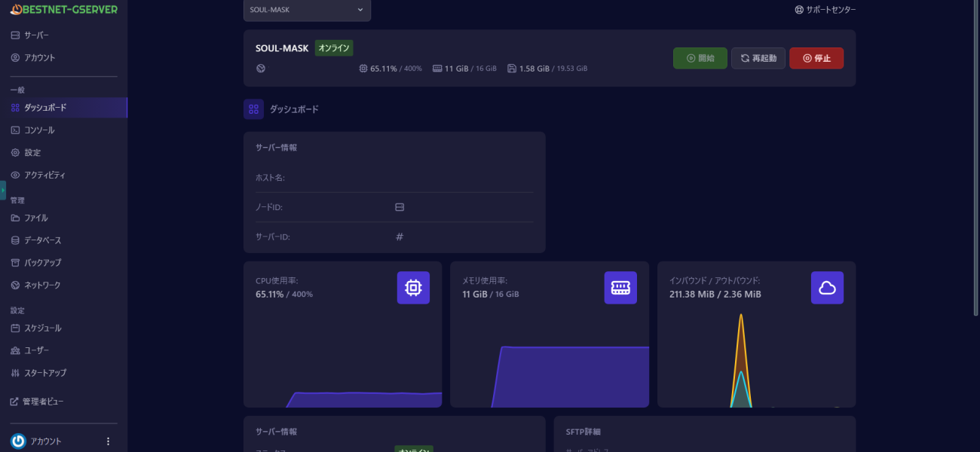Click the コンソール terminal icon
The image size is (980, 452).
pos(15,130)
